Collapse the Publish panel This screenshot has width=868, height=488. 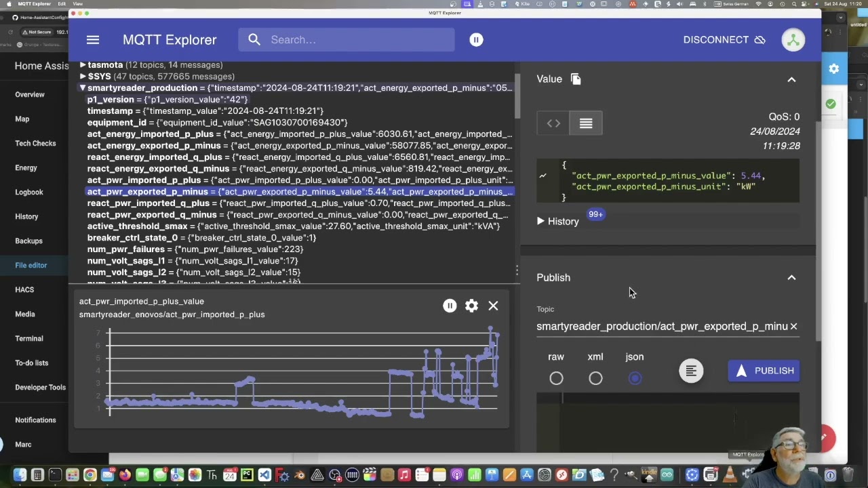[x=791, y=277]
